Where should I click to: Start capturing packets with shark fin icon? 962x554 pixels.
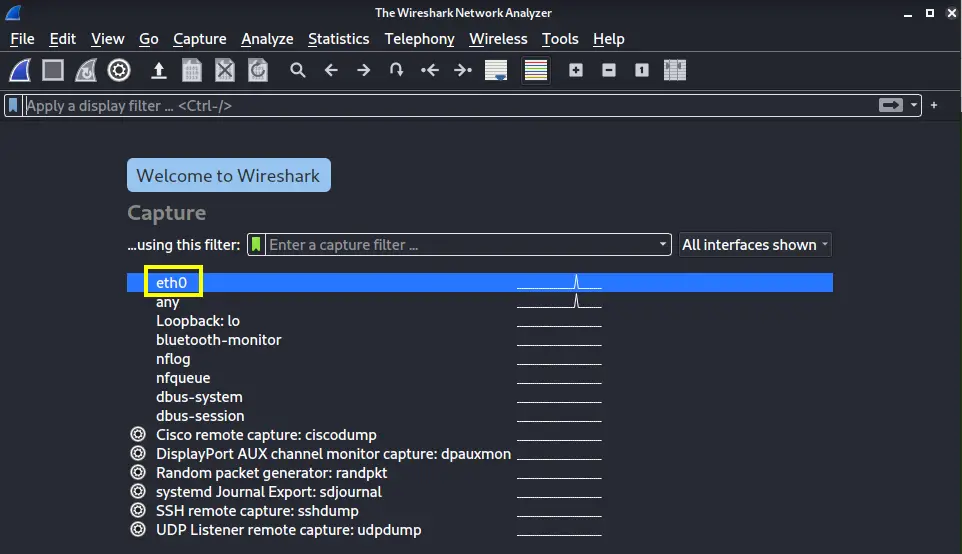click(x=20, y=70)
